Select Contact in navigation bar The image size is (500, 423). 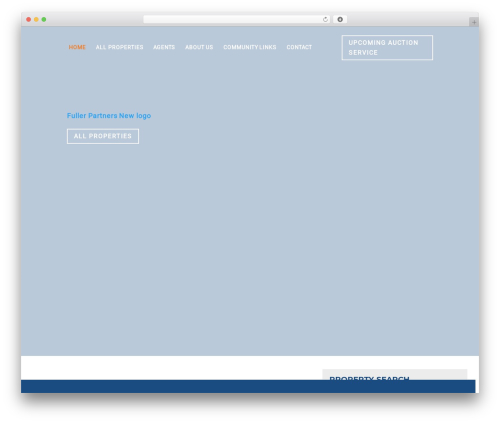tap(299, 47)
